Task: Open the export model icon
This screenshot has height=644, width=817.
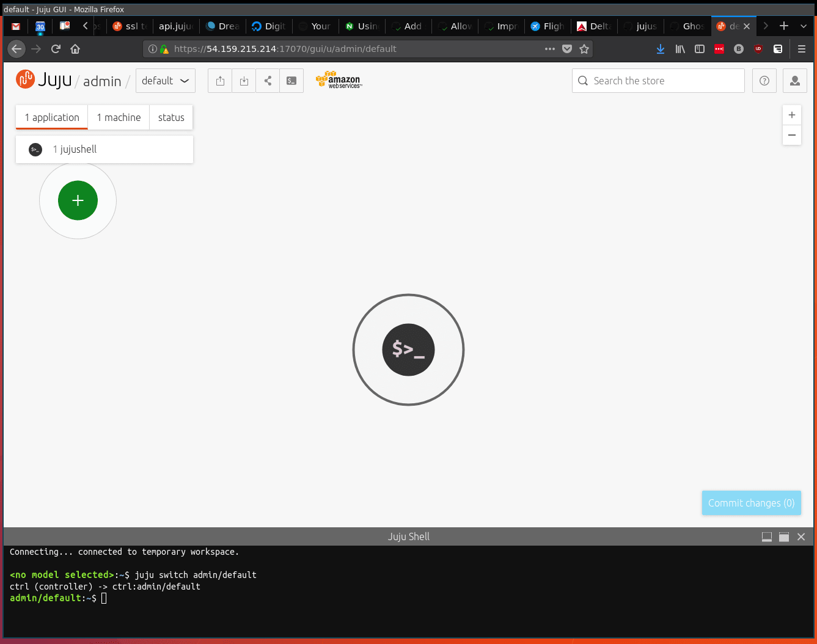Action: 220,81
